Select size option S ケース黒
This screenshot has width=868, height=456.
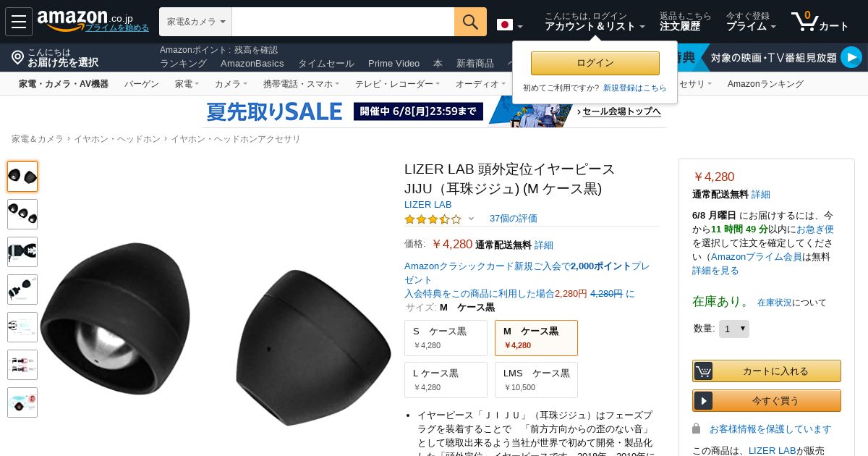click(446, 338)
